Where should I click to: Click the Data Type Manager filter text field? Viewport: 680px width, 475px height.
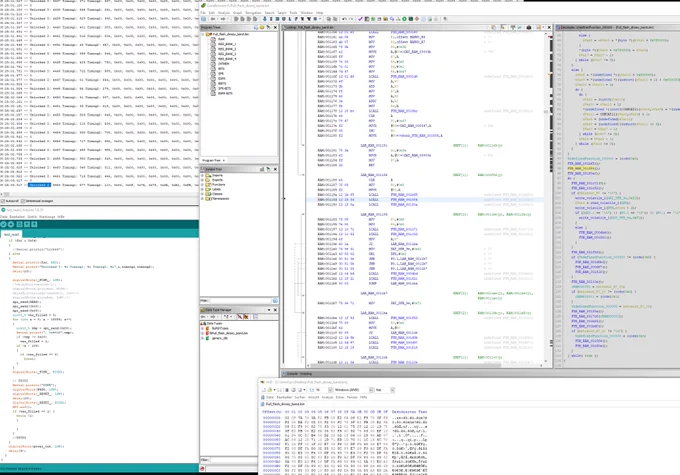(x=232, y=460)
